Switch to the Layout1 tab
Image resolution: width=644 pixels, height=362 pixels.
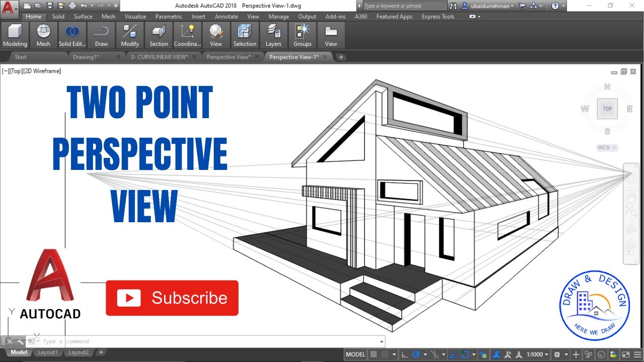pyautogui.click(x=48, y=352)
